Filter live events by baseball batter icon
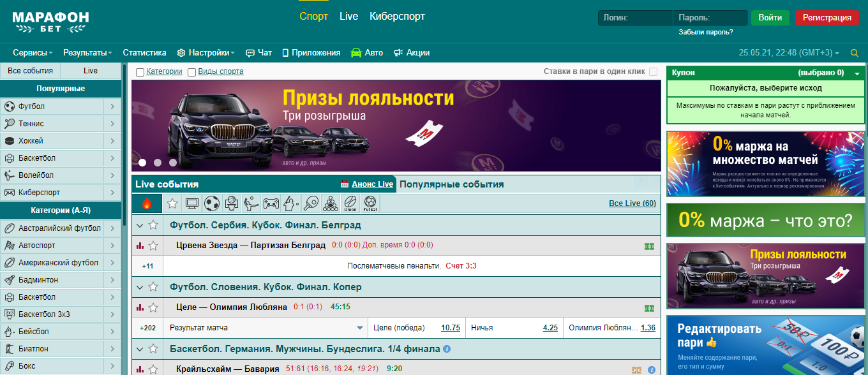The image size is (868, 375). click(x=291, y=204)
